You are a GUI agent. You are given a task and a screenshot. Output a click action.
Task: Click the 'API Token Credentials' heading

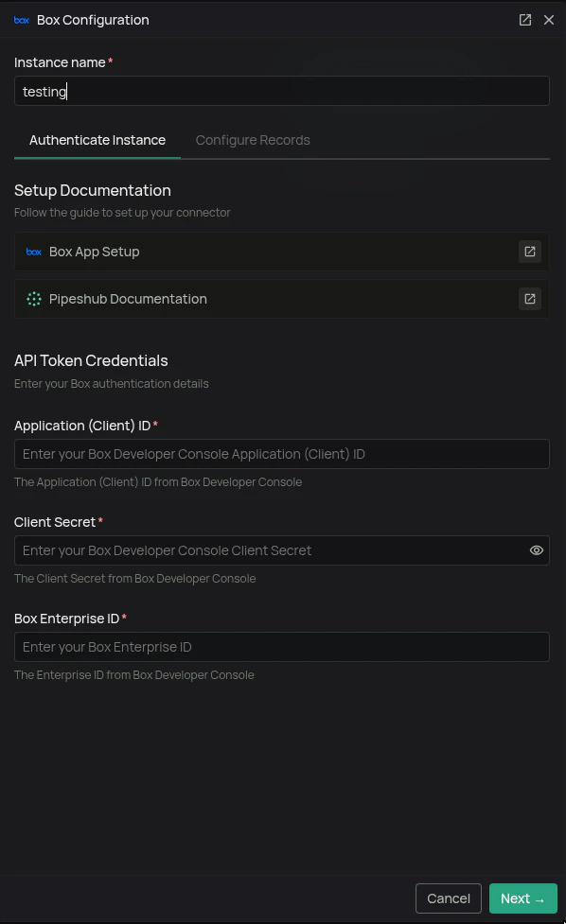click(x=91, y=360)
